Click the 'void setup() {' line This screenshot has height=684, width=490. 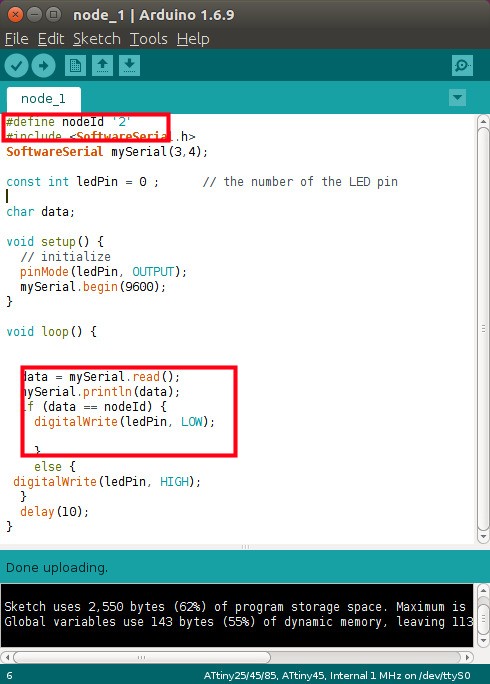(x=55, y=242)
